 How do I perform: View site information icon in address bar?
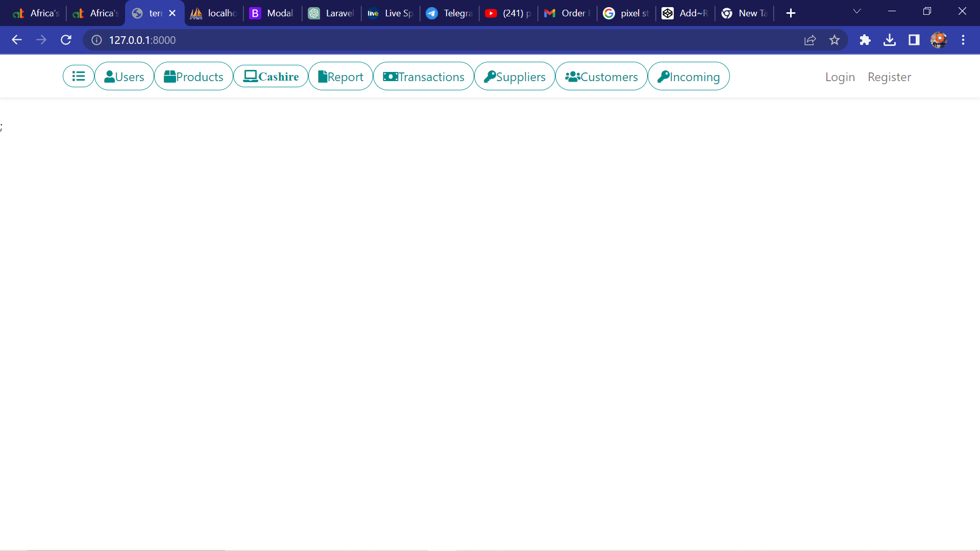tap(96, 40)
